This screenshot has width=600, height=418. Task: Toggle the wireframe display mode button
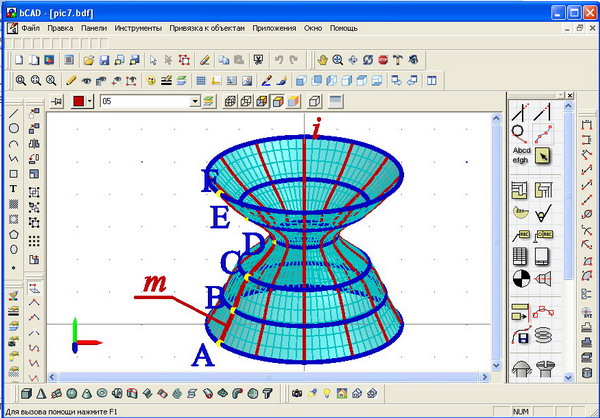pyautogui.click(x=229, y=101)
